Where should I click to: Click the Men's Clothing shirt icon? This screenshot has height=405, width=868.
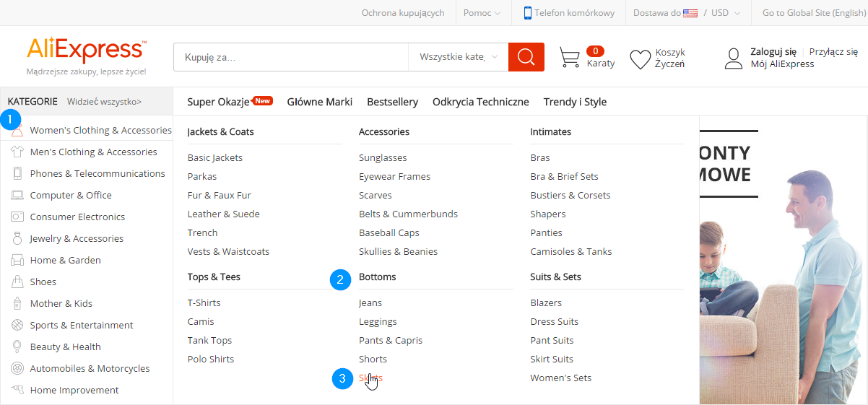[x=17, y=152]
